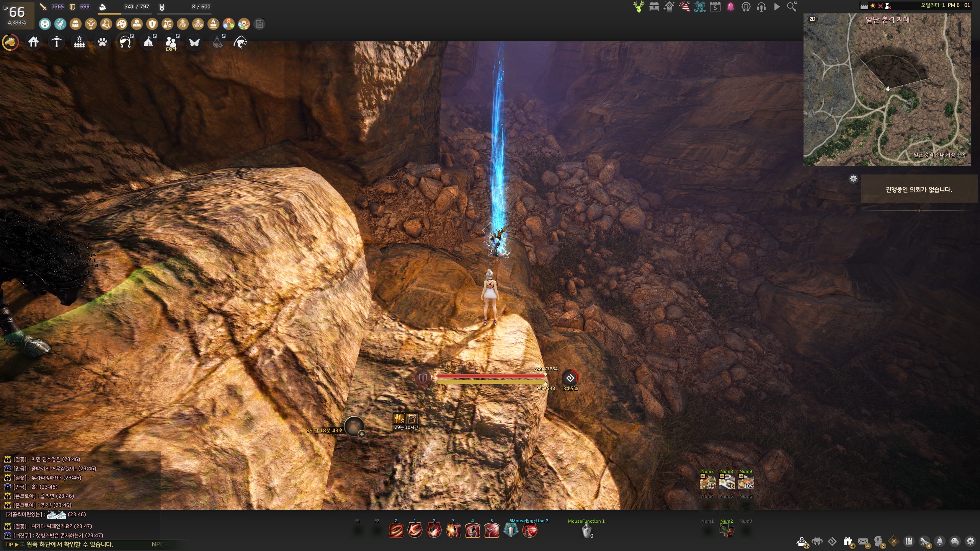The image size is (980, 551).
Task: Click the 34.5% diamond gauge icon
Action: 570,378
